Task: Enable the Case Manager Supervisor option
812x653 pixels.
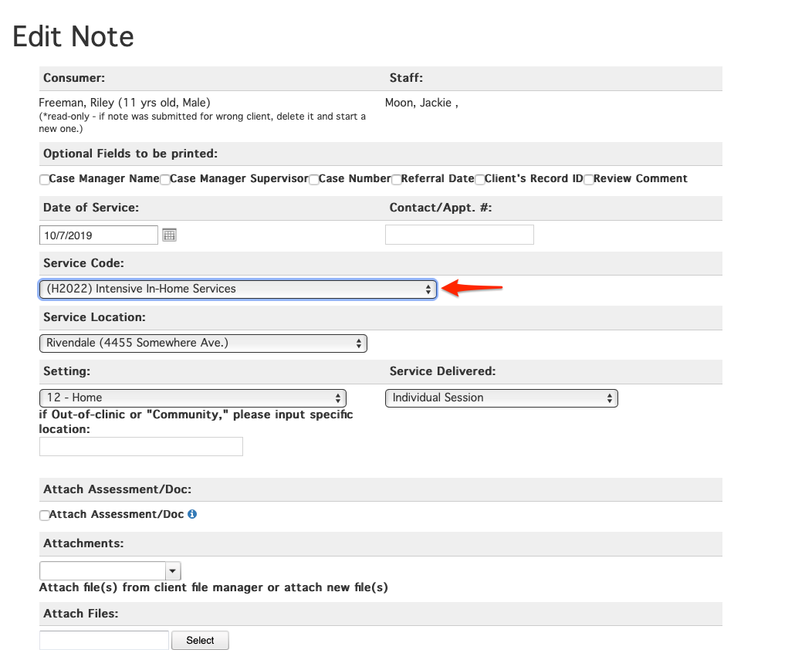Action: point(164,179)
